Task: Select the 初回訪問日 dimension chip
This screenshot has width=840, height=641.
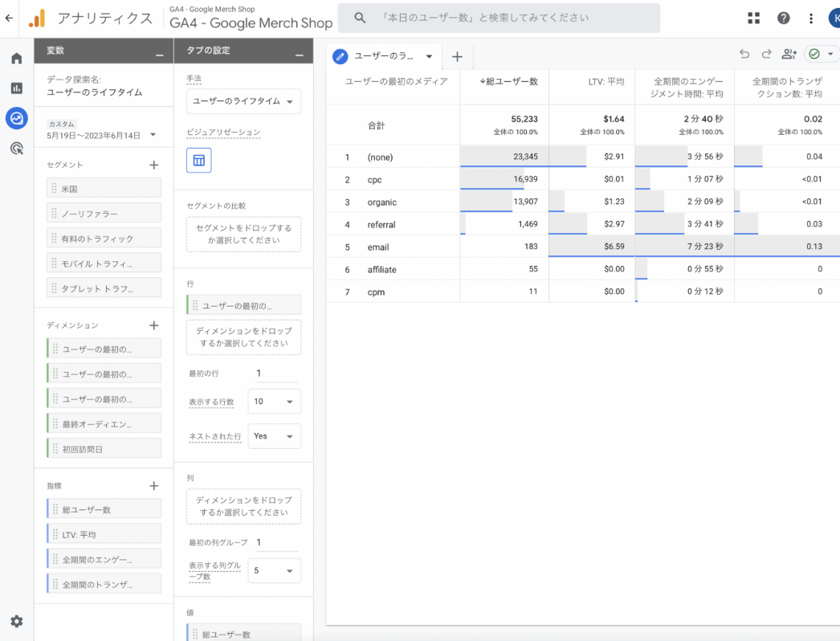Action: (104, 449)
